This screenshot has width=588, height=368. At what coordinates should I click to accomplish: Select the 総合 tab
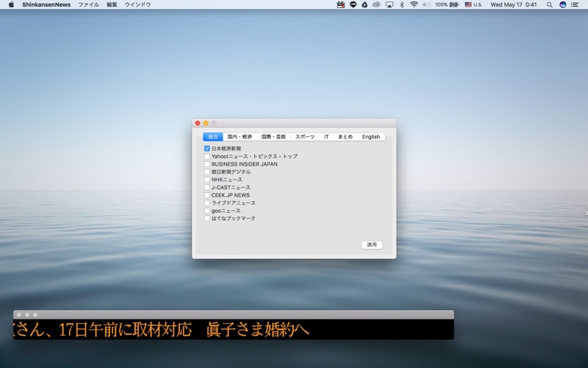click(213, 137)
